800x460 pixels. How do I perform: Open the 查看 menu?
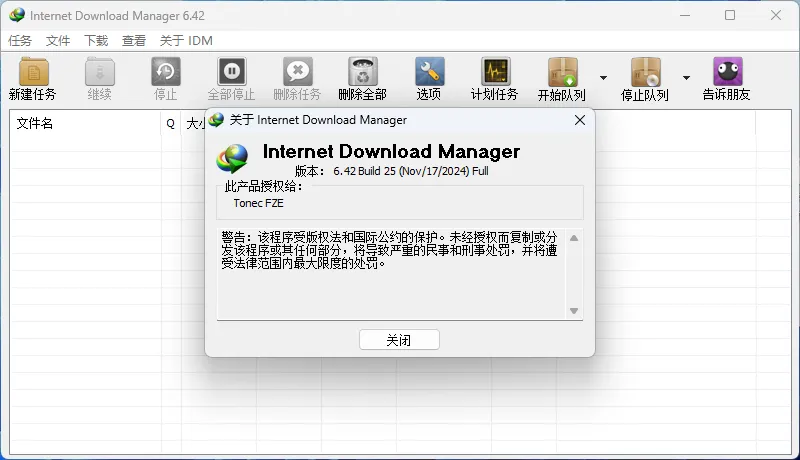click(x=134, y=41)
